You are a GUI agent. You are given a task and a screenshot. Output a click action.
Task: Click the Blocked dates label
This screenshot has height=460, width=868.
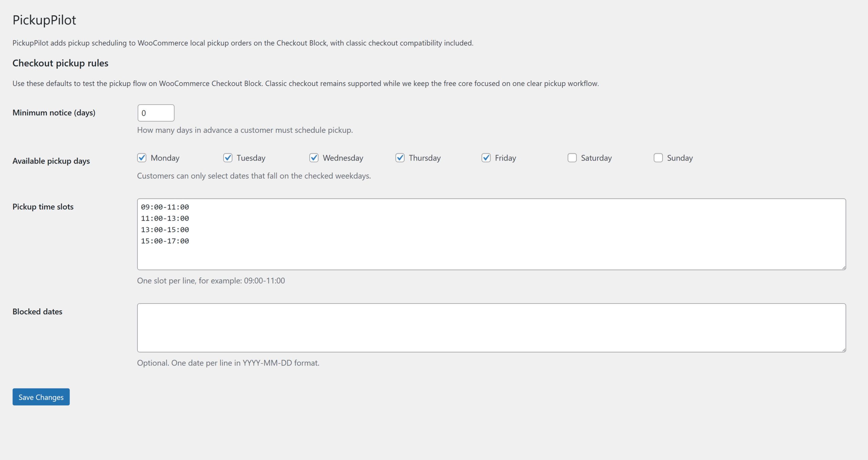tap(37, 312)
